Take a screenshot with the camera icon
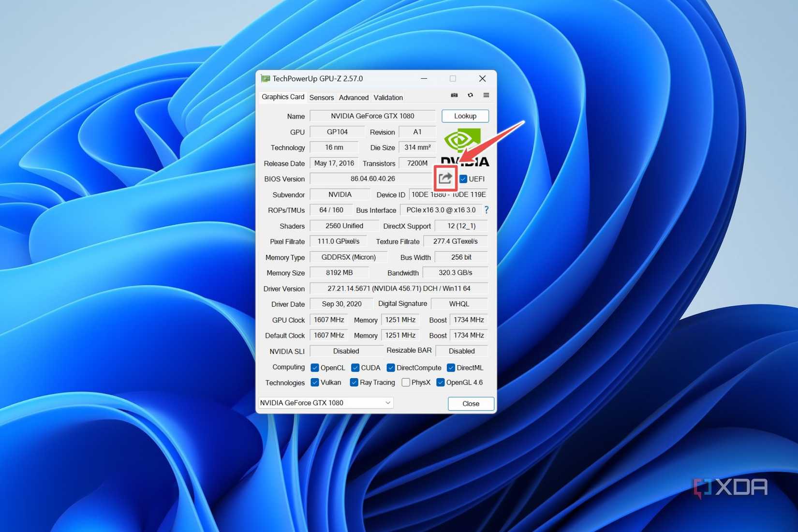 point(454,95)
